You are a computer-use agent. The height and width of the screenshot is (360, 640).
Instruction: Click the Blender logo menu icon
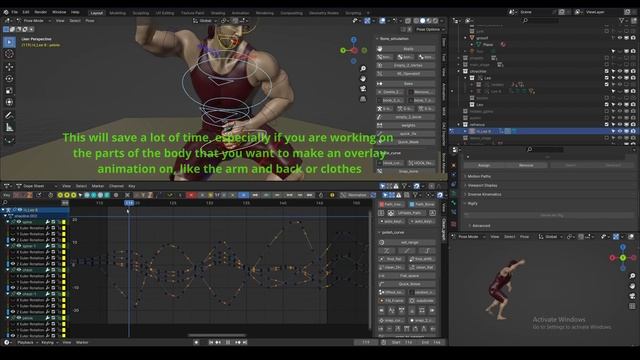click(6, 12)
